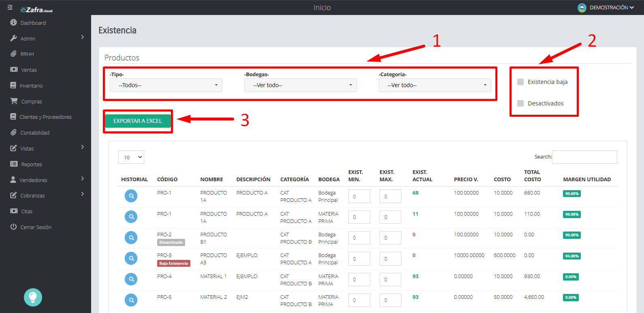
Task: Click the Search input field
Action: [x=584, y=157]
